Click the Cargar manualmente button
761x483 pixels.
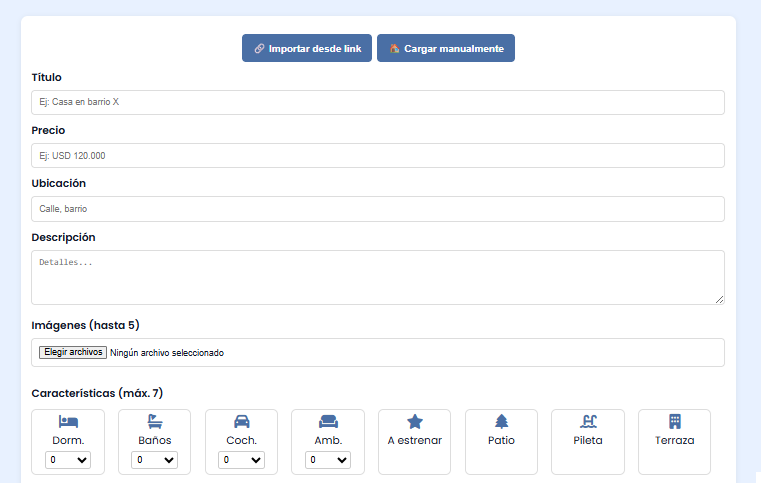pos(446,48)
